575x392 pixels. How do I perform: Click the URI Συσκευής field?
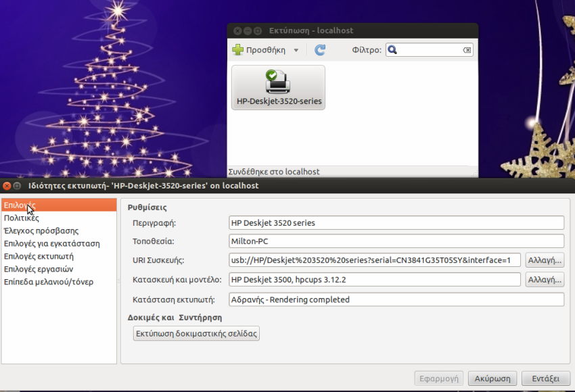pos(375,260)
